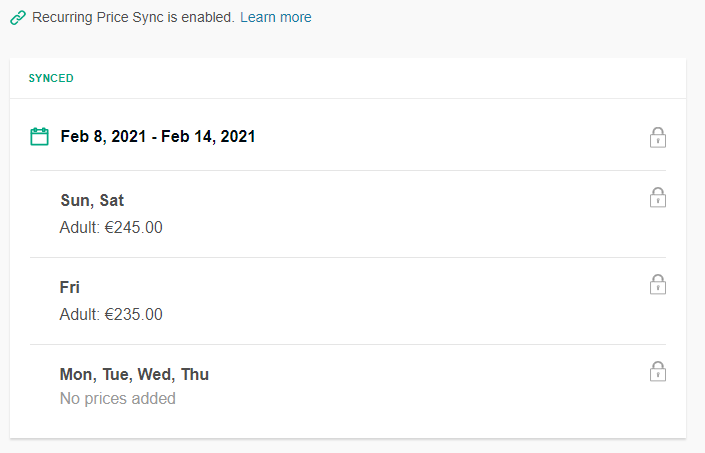Select the Feb 8, 2021 start date

pyautogui.click(x=103, y=137)
